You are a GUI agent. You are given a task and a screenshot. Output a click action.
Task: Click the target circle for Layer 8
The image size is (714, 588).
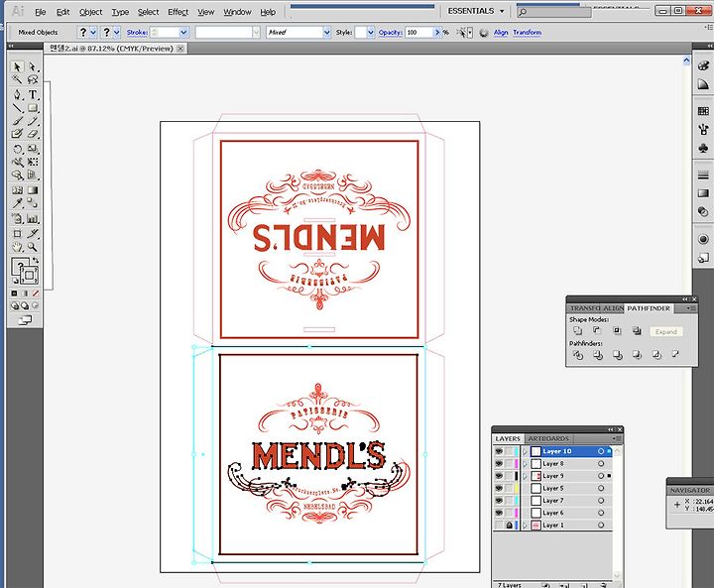pyautogui.click(x=601, y=464)
